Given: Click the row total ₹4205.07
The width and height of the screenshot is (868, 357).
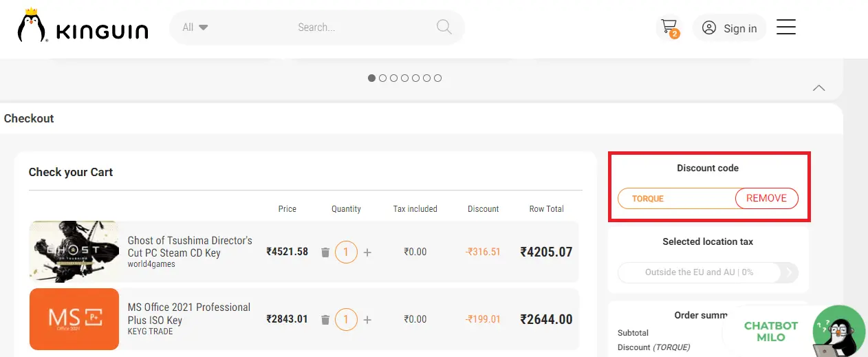Looking at the screenshot, I should tap(546, 252).
